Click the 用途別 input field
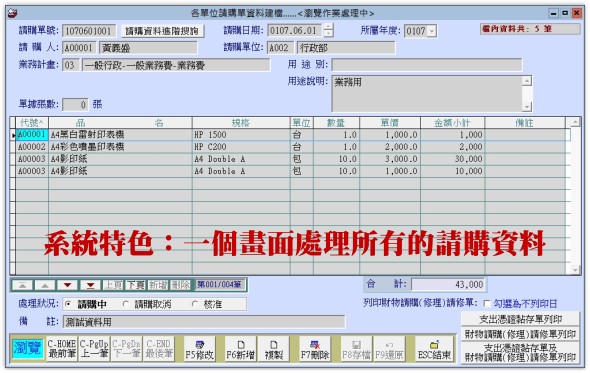This screenshot has height=373, width=590. 427,65
